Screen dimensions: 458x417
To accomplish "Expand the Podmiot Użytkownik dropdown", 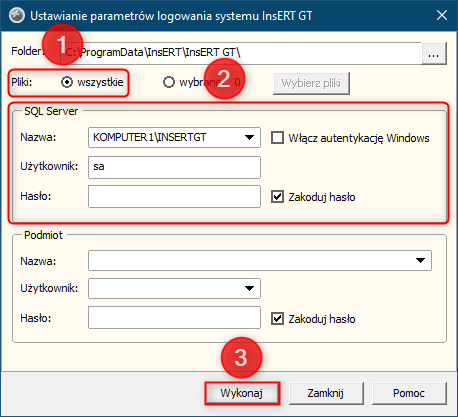I will pos(249,288).
